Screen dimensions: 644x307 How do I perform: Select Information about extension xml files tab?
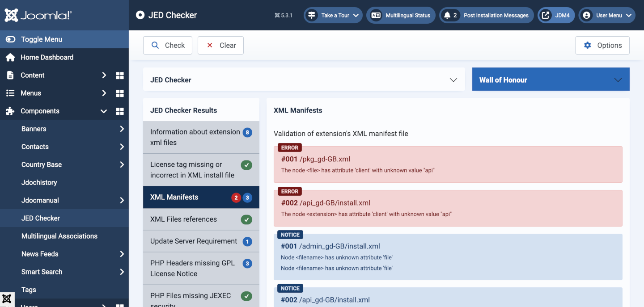[201, 137]
